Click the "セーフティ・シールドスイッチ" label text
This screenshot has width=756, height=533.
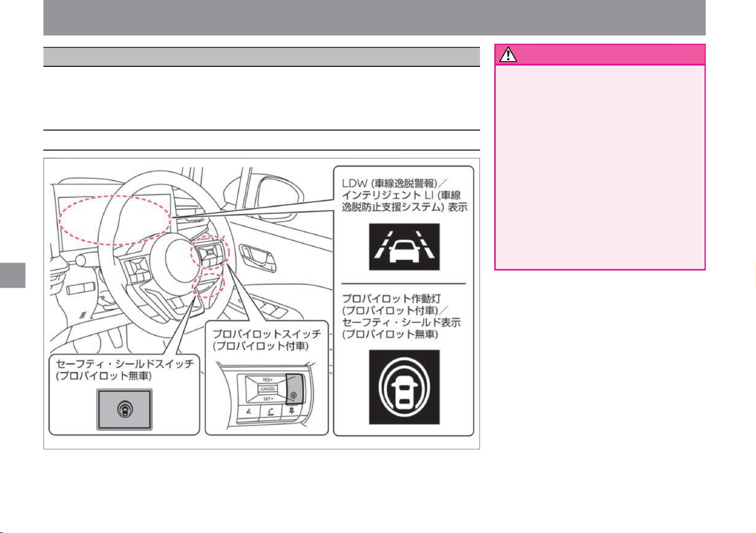click(x=125, y=364)
